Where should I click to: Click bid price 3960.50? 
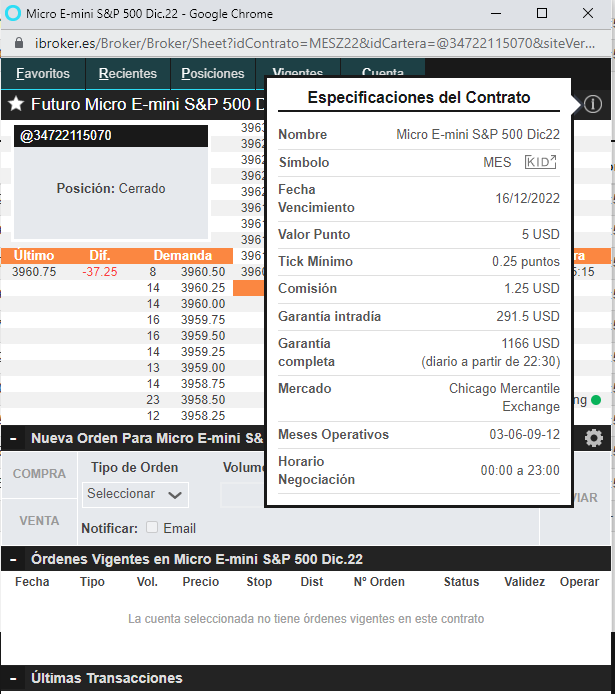[203, 272]
